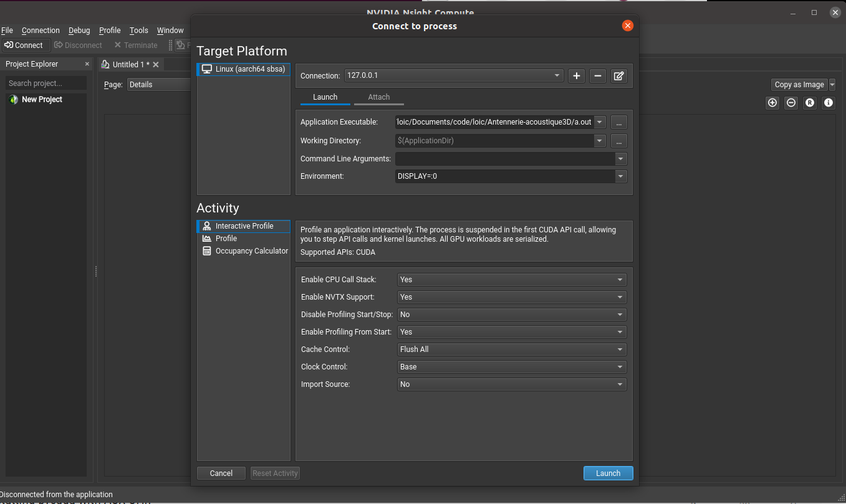Add a new connection with plus icon
846x504 pixels.
(x=577, y=76)
